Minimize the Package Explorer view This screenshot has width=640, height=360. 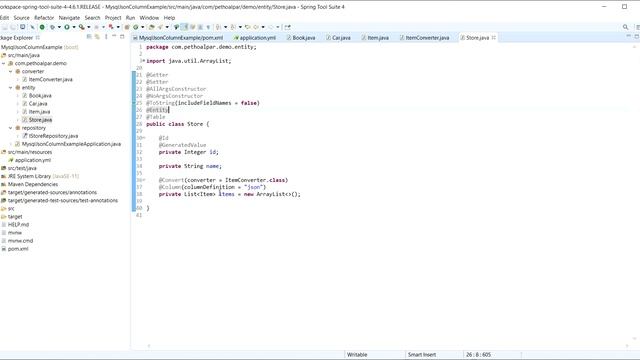tap(114, 37)
